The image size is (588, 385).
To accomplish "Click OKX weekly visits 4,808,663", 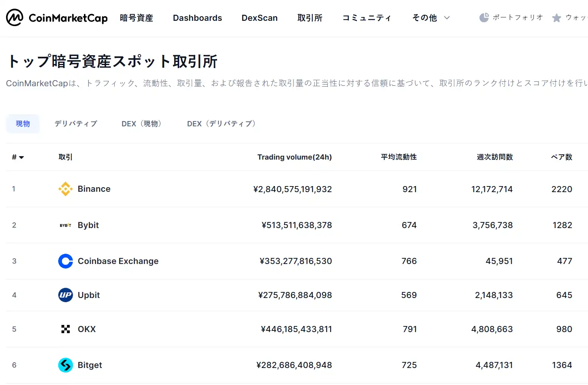I will pos(492,329).
